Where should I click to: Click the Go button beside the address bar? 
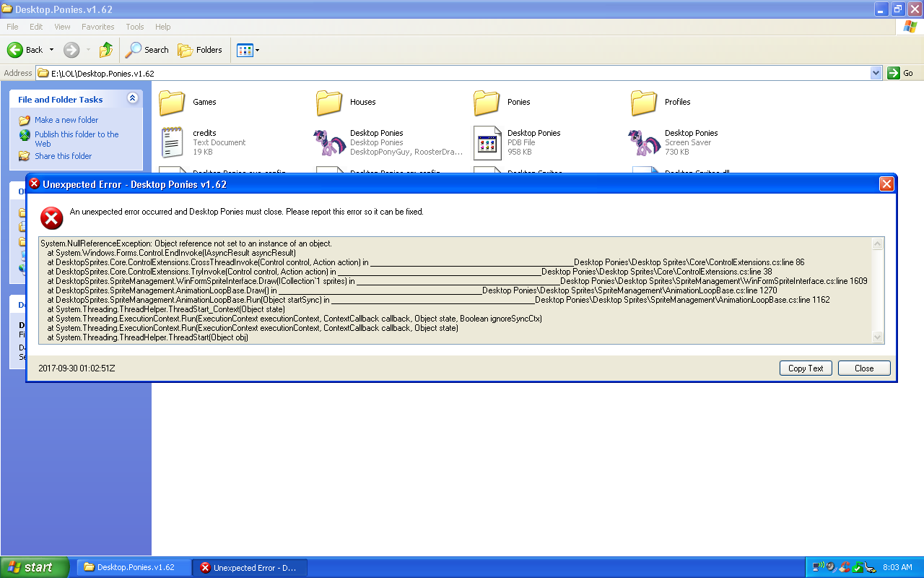pyautogui.click(x=901, y=73)
